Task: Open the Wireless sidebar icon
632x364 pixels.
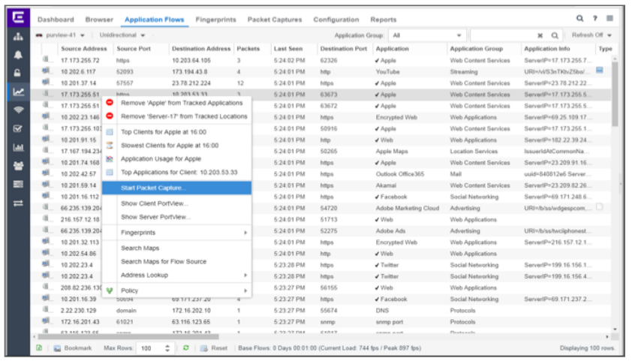Action: coord(18,110)
